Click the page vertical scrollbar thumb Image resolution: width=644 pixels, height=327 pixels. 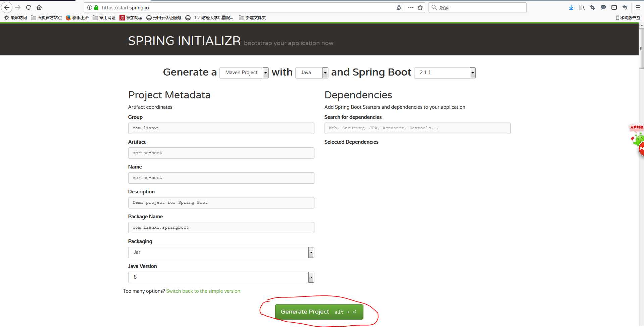pyautogui.click(x=641, y=48)
